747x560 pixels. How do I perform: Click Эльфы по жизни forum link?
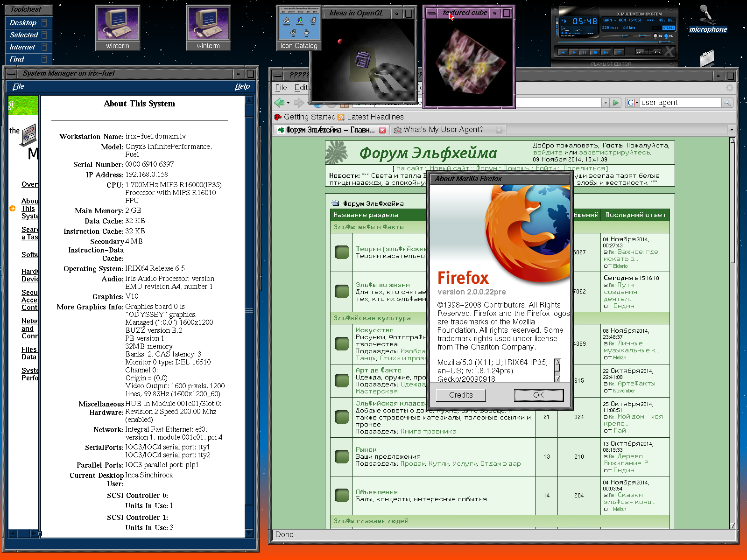(383, 285)
